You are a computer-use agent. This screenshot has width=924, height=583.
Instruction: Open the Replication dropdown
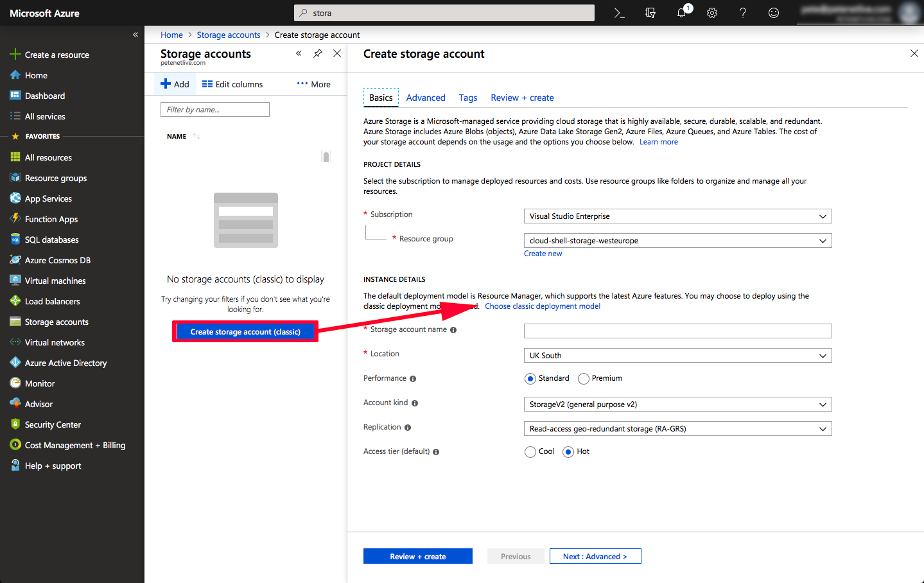(x=678, y=429)
